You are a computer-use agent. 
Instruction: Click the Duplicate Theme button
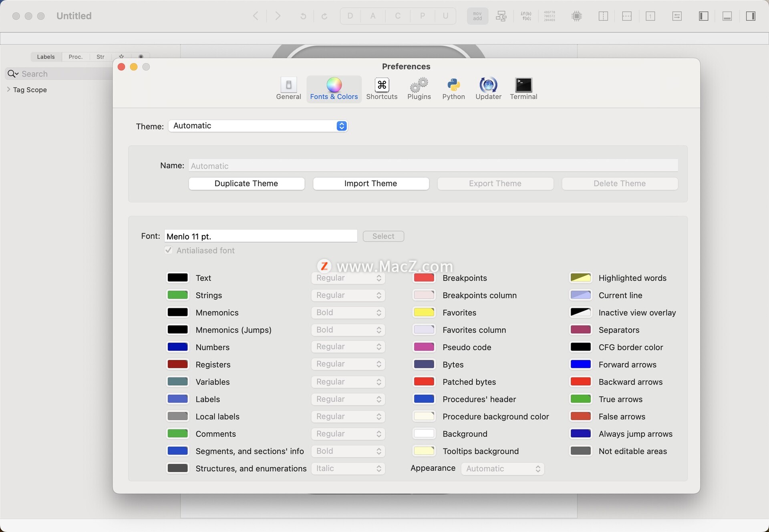click(x=246, y=183)
